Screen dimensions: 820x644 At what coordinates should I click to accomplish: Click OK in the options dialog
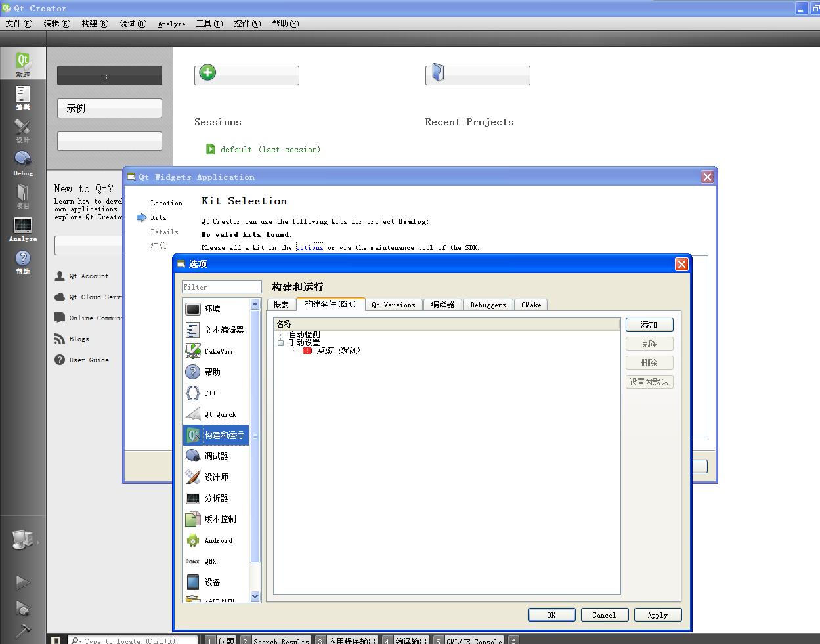point(551,615)
